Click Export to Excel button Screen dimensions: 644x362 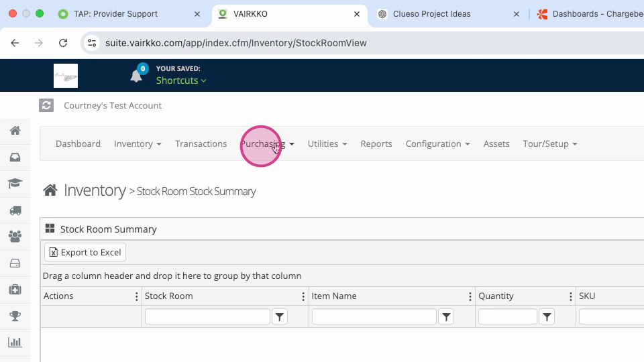click(85, 252)
